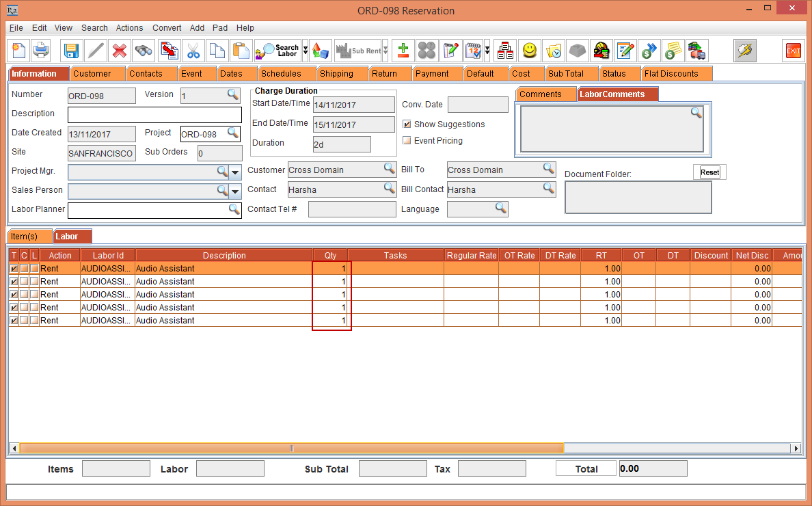Switch to the Schedules tab

286,74
